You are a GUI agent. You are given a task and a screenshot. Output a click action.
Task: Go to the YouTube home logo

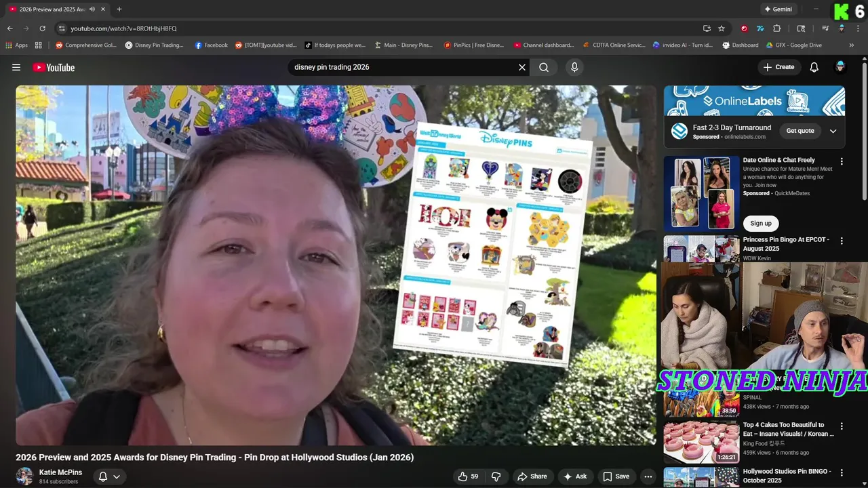pyautogui.click(x=54, y=67)
